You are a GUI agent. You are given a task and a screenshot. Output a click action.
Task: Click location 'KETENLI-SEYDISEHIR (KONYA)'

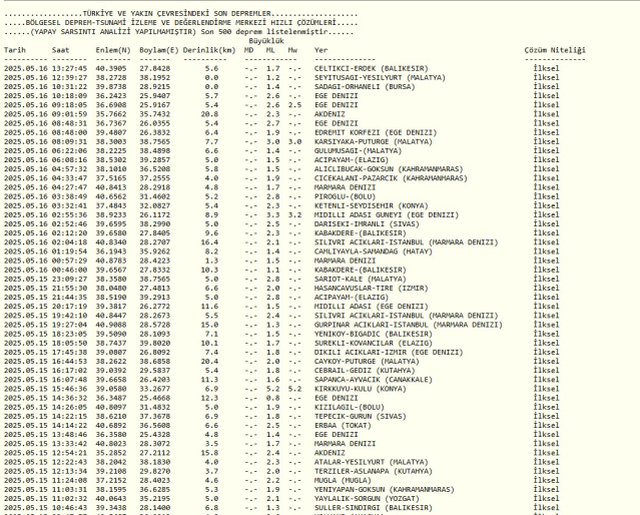(371, 206)
